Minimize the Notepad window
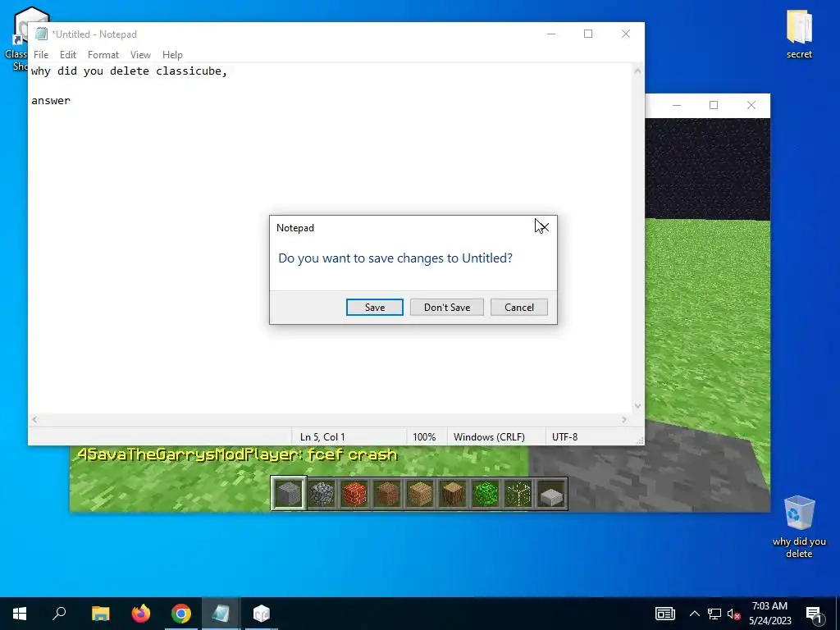Screen dimensions: 840x630 click(x=551, y=34)
